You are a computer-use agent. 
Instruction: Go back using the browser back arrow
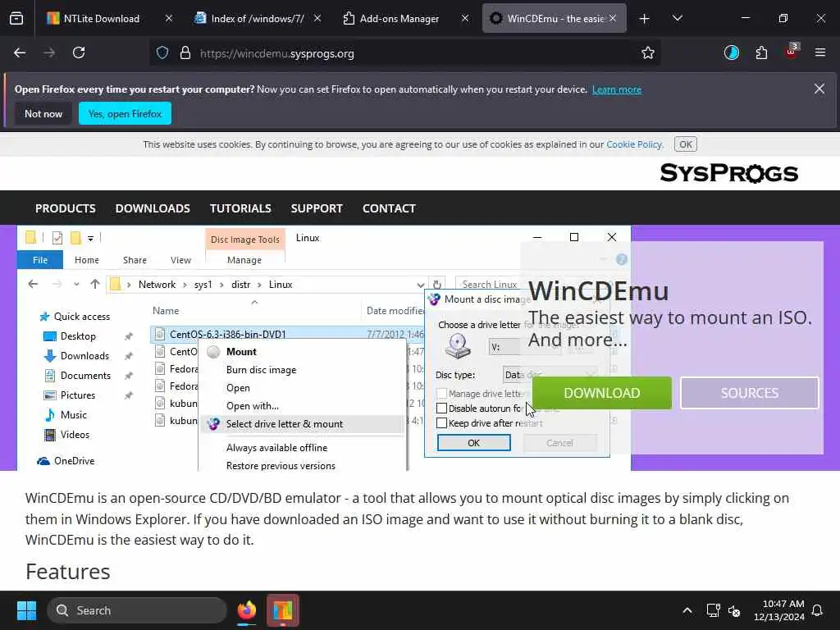[20, 53]
